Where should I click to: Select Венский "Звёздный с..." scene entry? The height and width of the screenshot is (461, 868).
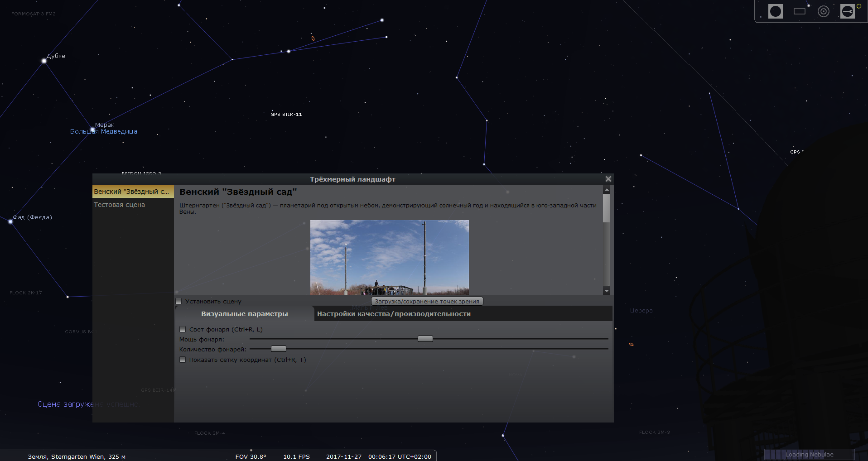(131, 192)
